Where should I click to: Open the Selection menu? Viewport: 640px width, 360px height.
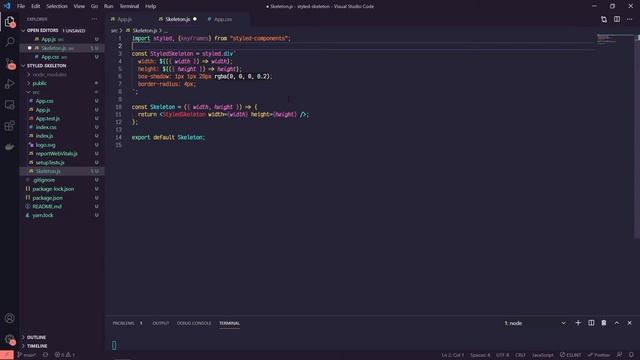coord(57,6)
